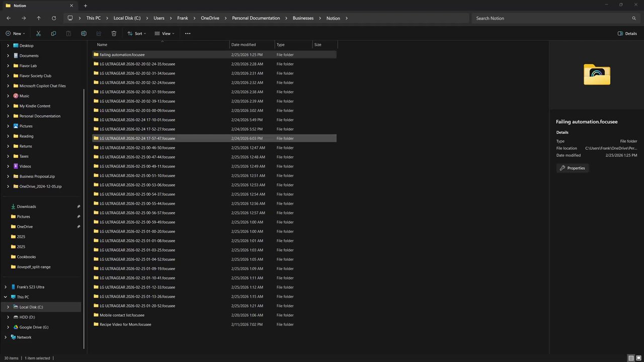Select Recipe Video for Mom.focusee folder
This screenshot has height=362, width=644.
click(x=214, y=324)
